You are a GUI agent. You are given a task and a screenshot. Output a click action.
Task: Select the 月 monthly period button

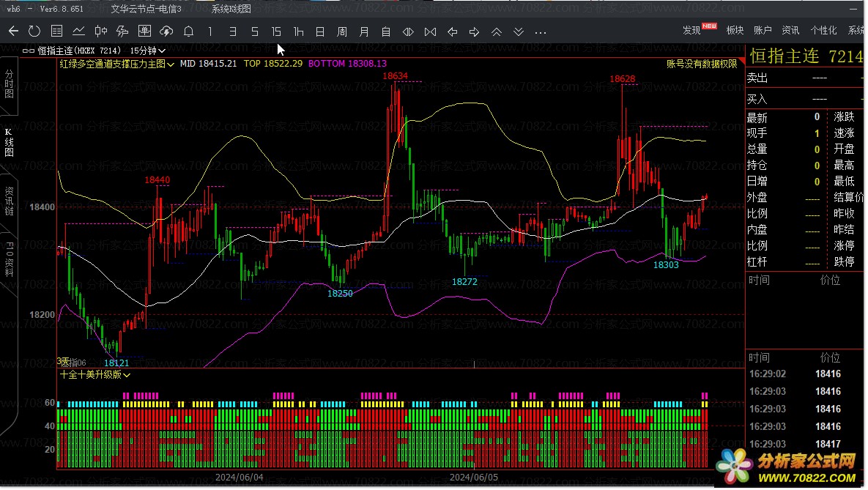pyautogui.click(x=364, y=31)
